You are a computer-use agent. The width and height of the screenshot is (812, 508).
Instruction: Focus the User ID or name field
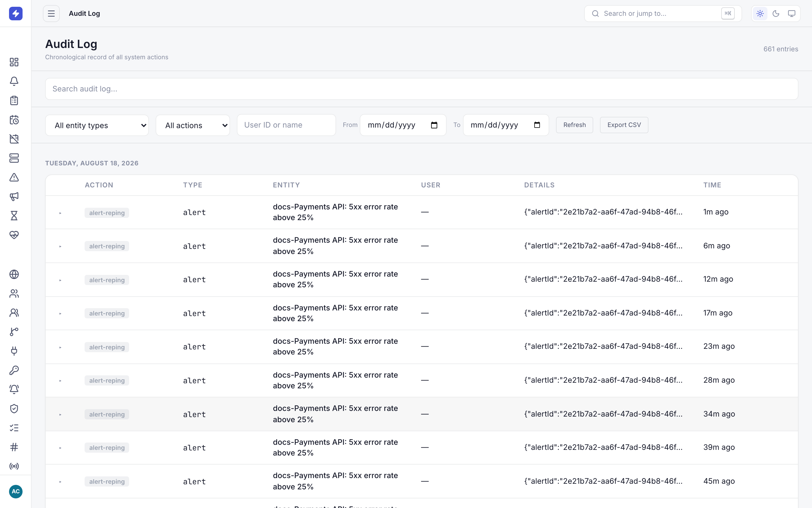(286, 125)
